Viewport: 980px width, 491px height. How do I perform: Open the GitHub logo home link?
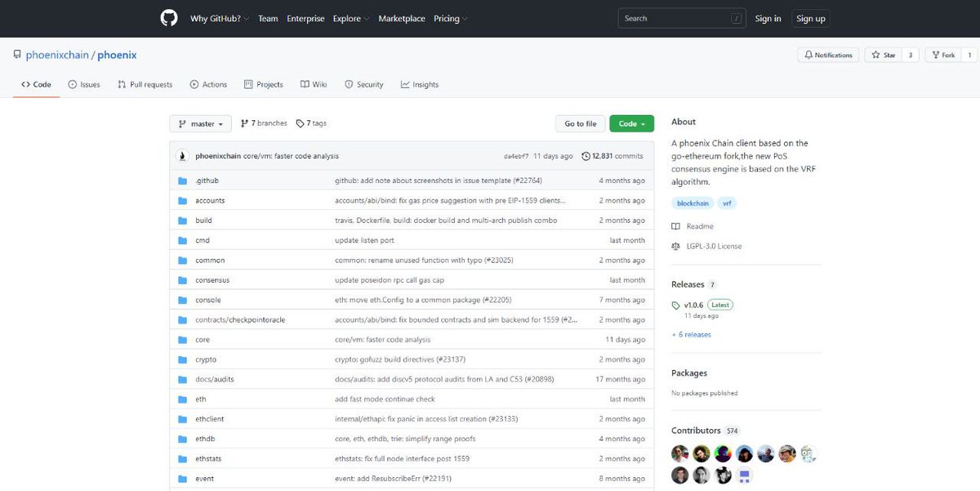pos(169,18)
